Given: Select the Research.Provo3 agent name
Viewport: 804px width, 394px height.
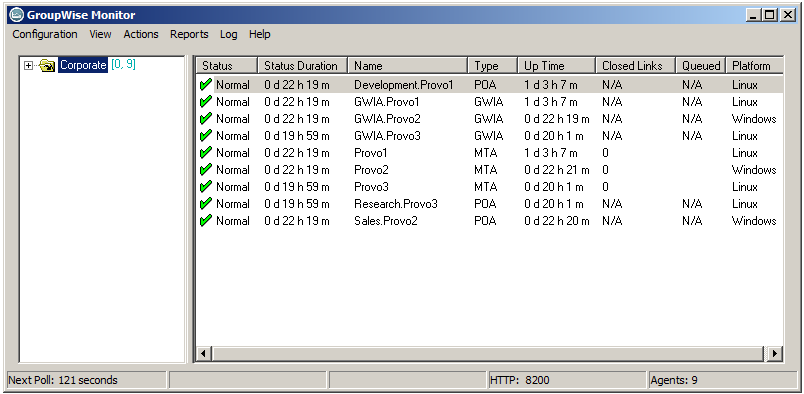Looking at the screenshot, I should (395, 204).
